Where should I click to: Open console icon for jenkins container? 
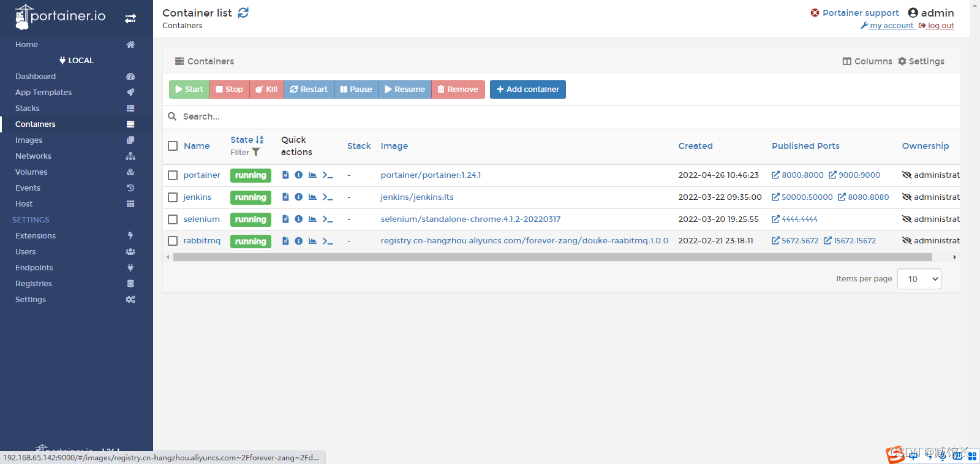(x=328, y=197)
